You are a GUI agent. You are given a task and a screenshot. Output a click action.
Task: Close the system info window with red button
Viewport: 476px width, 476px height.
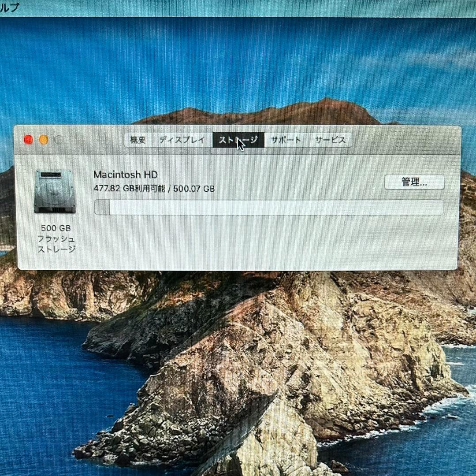tap(29, 140)
